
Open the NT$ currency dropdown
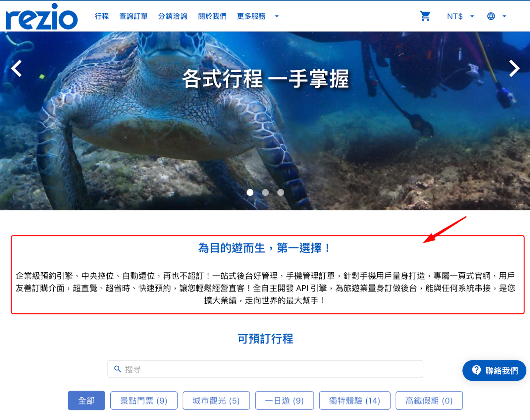point(460,16)
